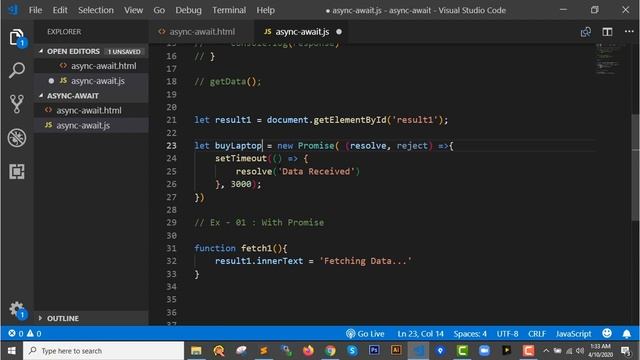Click the Go Live server button
The width and height of the screenshot is (640, 360).
point(365,333)
